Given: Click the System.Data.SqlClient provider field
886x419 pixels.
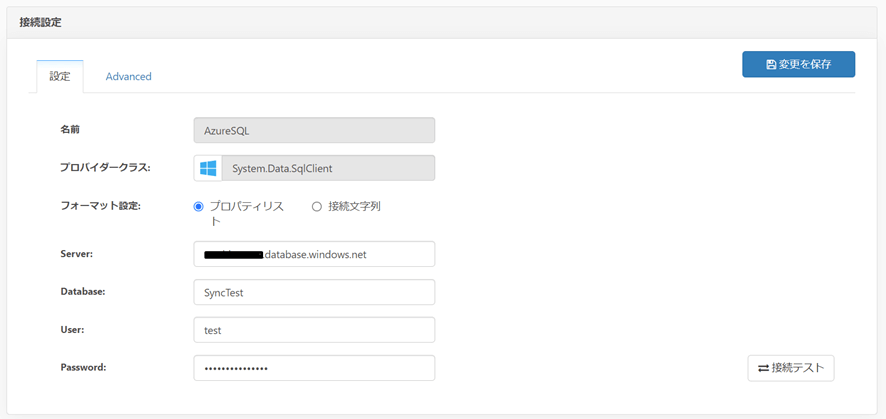Looking at the screenshot, I should point(328,168).
